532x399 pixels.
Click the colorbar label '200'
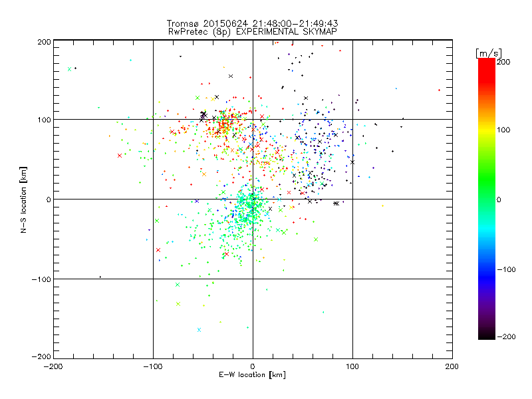tap(504, 62)
